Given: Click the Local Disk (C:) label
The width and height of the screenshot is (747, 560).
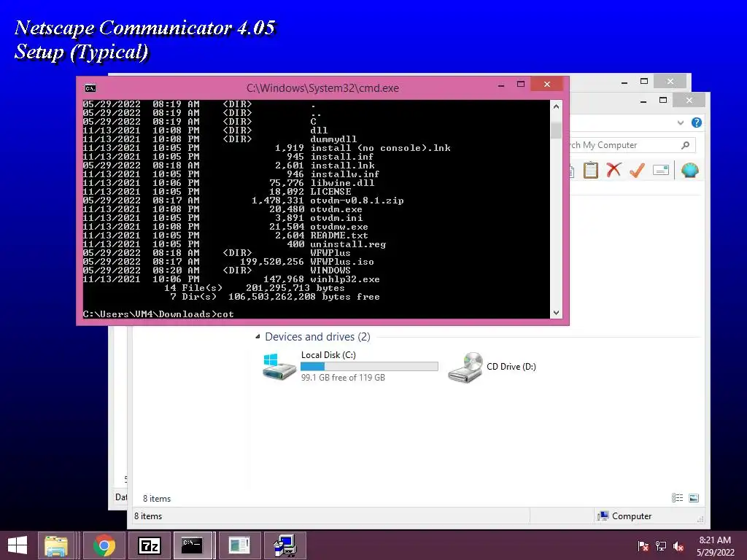Looking at the screenshot, I should point(328,355).
